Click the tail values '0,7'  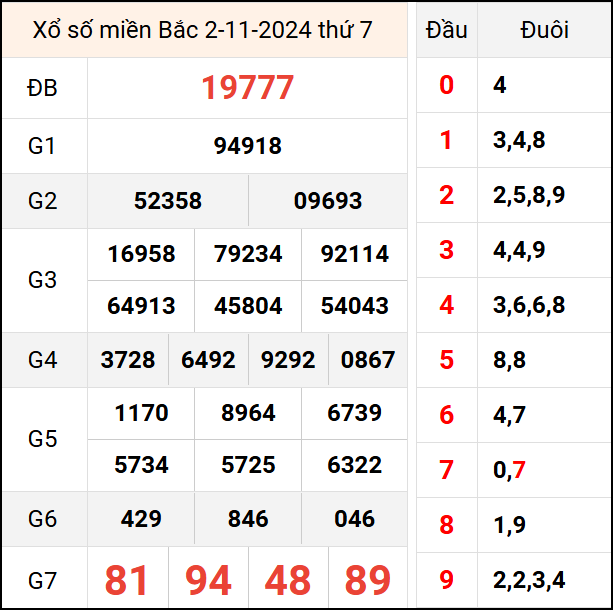[x=509, y=470]
